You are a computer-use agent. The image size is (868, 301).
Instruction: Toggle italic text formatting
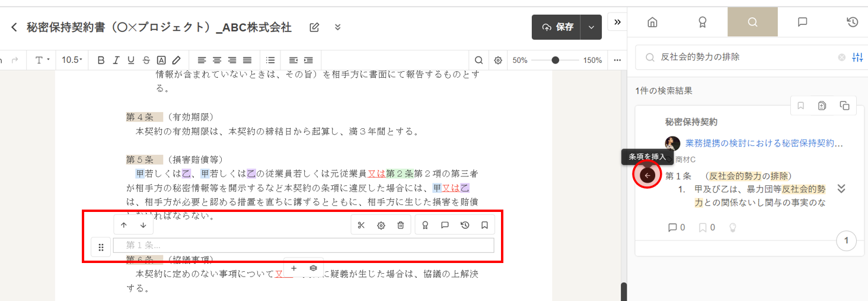click(116, 60)
